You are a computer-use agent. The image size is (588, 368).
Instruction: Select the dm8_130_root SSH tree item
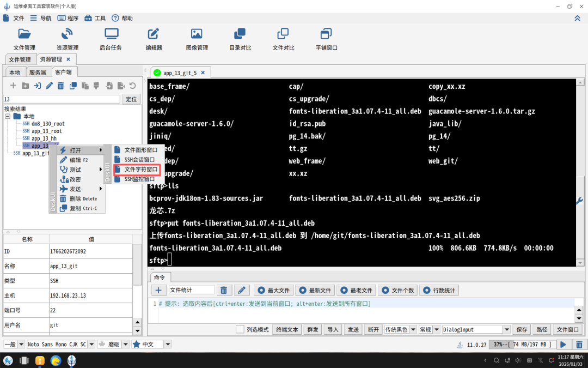coord(44,124)
